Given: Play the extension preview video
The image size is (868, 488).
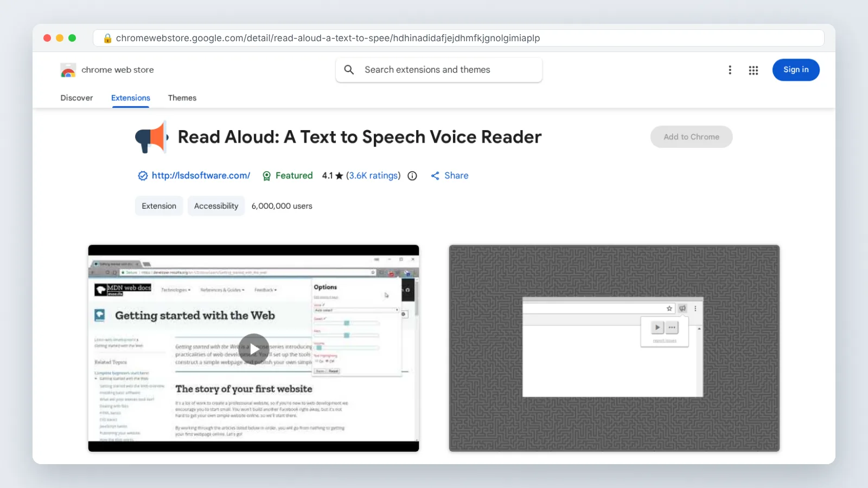Looking at the screenshot, I should (254, 348).
